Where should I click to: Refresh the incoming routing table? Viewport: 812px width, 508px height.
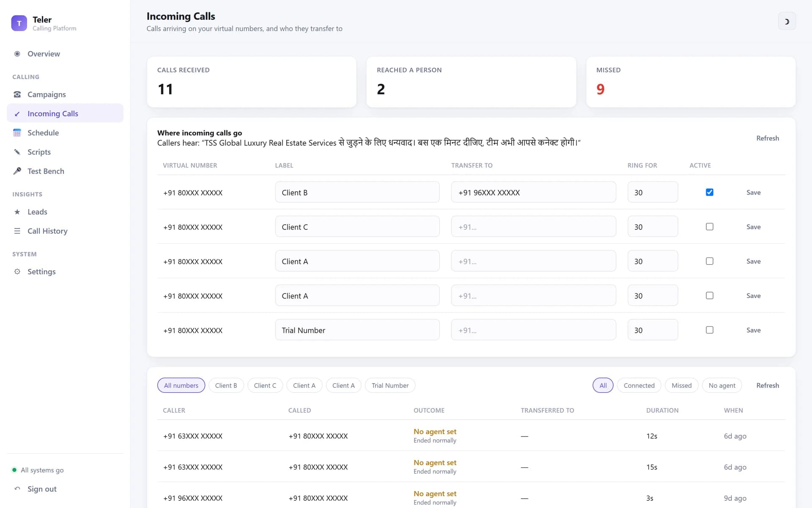pos(768,138)
